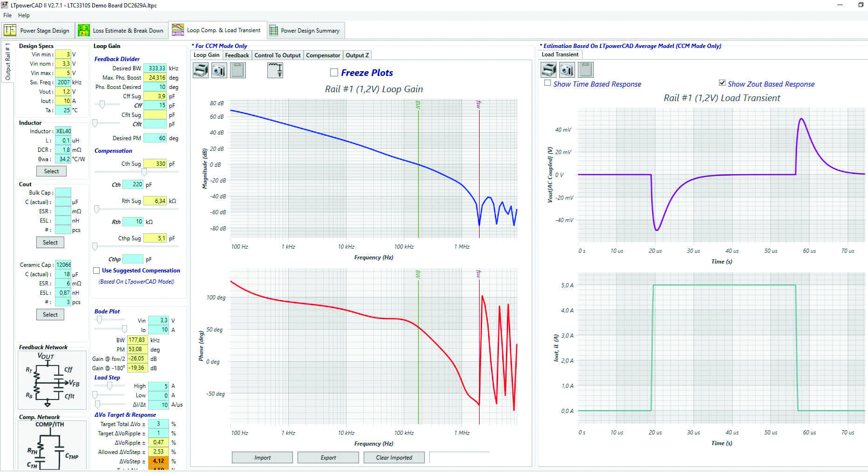Click the camera snapshot icon above Loop Gain plot
This screenshot has width=868, height=474.
pos(219,71)
